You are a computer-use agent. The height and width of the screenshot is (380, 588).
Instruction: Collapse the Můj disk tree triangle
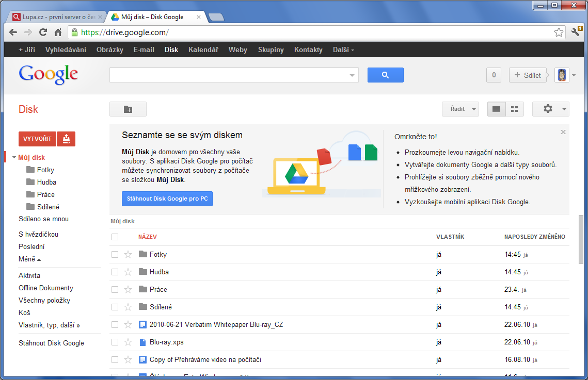tap(14, 157)
